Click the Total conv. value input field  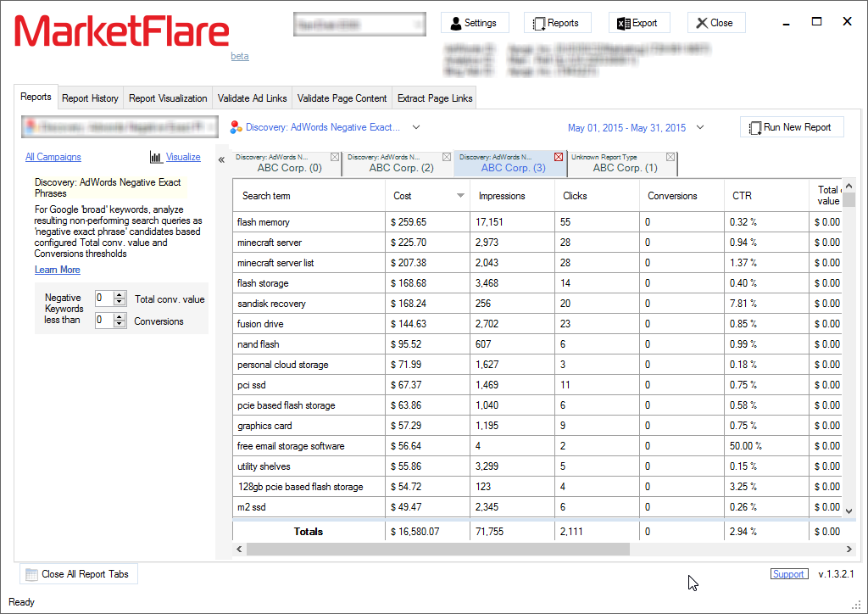point(104,299)
